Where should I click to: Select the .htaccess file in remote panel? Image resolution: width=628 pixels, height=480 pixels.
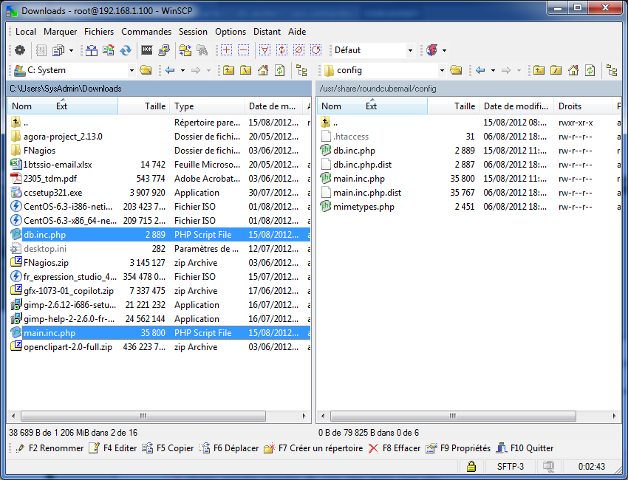point(352,136)
